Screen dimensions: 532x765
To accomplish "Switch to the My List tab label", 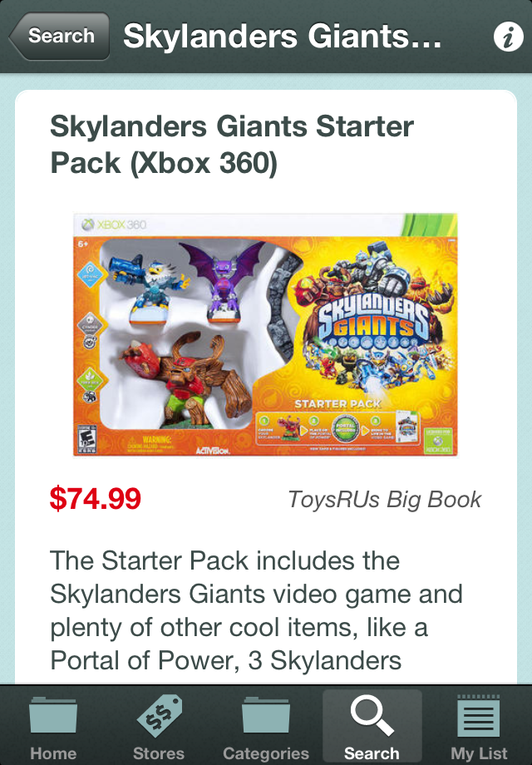I will tap(479, 753).
